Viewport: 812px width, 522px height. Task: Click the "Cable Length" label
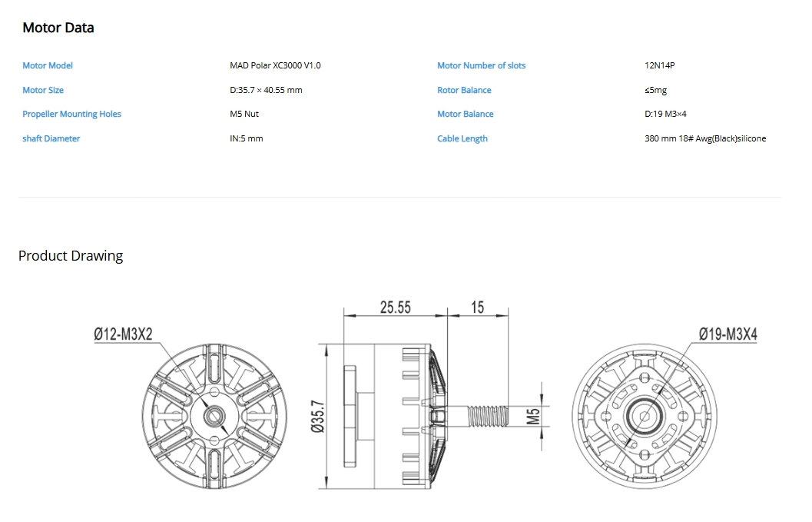click(462, 138)
